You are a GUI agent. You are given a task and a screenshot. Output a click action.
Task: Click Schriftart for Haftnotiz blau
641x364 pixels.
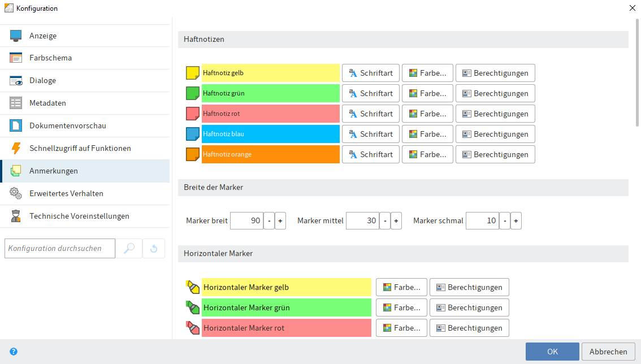371,134
